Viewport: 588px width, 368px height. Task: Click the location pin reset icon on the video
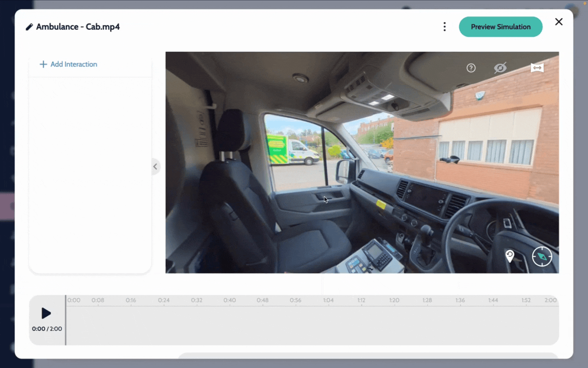click(x=509, y=256)
